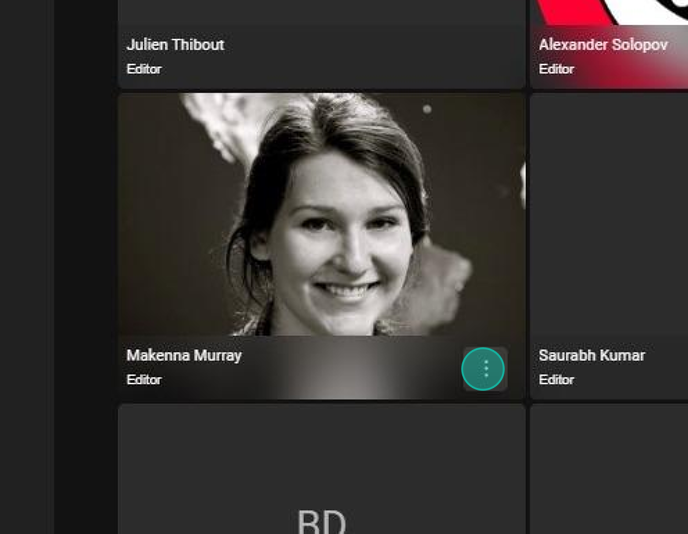688x534 pixels.
Task: Select Saurabh Kumar's blank avatar area
Action: pos(609,215)
